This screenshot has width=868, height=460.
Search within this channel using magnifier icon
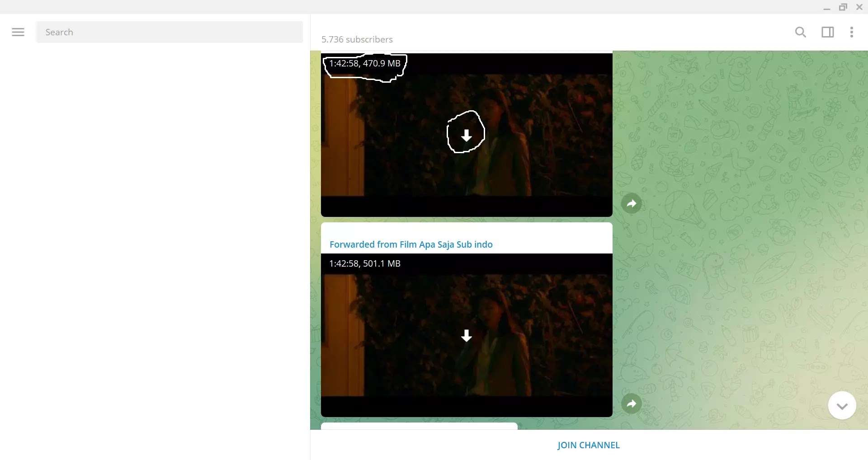[801, 32]
